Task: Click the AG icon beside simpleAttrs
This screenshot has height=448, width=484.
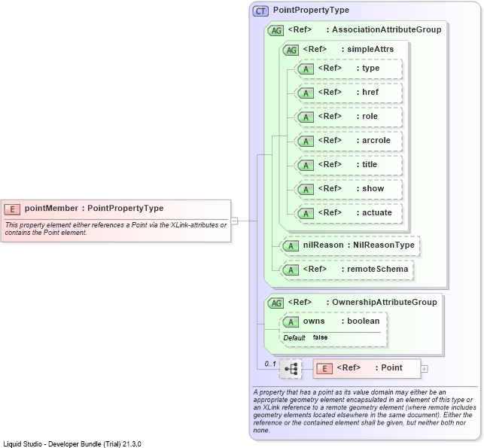Action: (x=291, y=50)
